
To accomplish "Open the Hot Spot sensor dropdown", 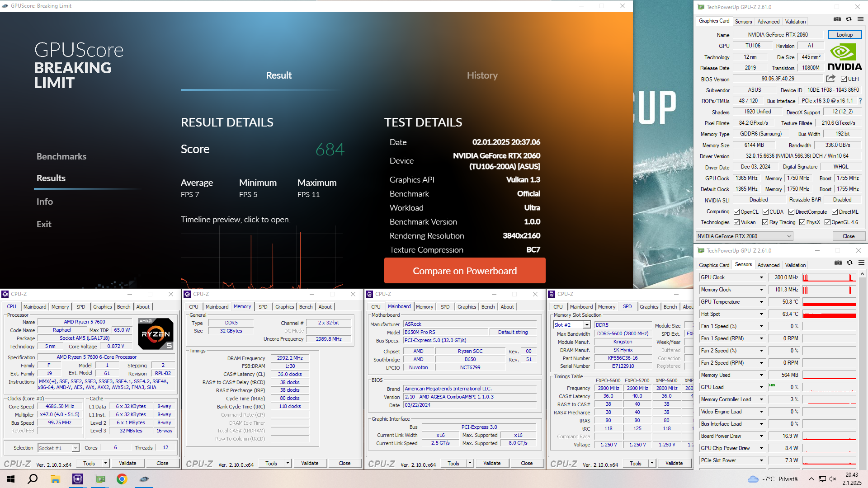I will click(x=761, y=314).
